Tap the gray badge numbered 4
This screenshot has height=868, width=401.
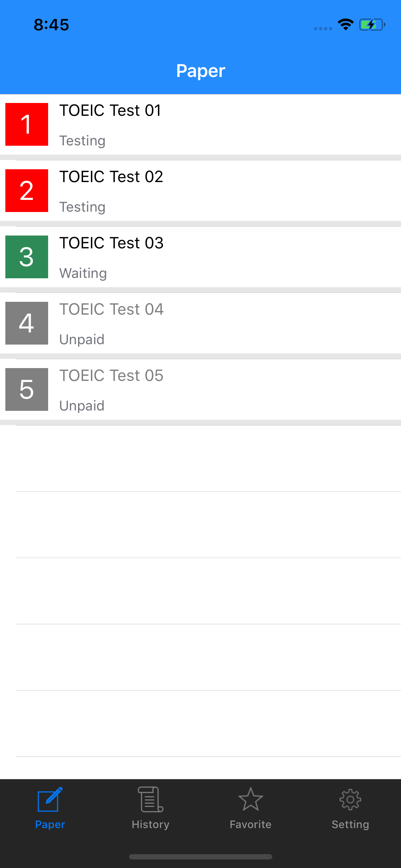[x=26, y=323]
